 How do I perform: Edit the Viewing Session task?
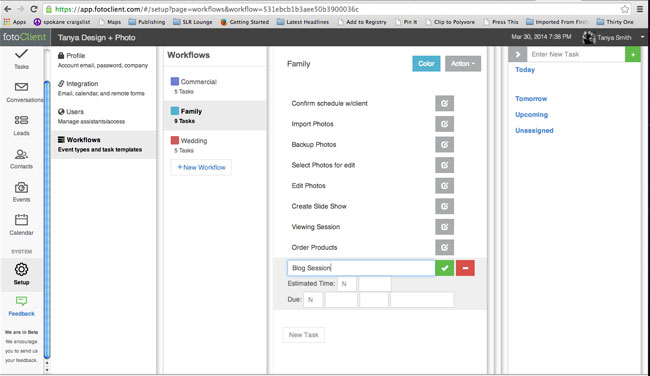click(444, 227)
